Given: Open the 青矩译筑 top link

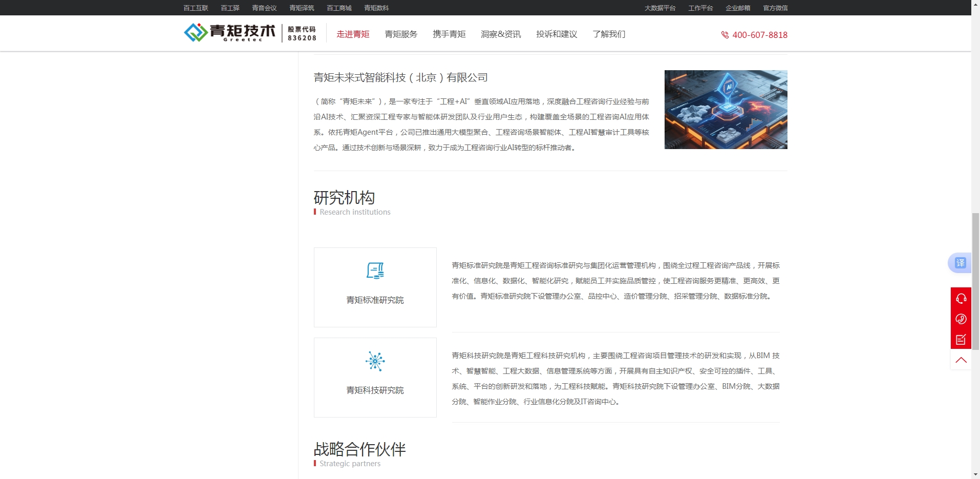Looking at the screenshot, I should point(302,8).
